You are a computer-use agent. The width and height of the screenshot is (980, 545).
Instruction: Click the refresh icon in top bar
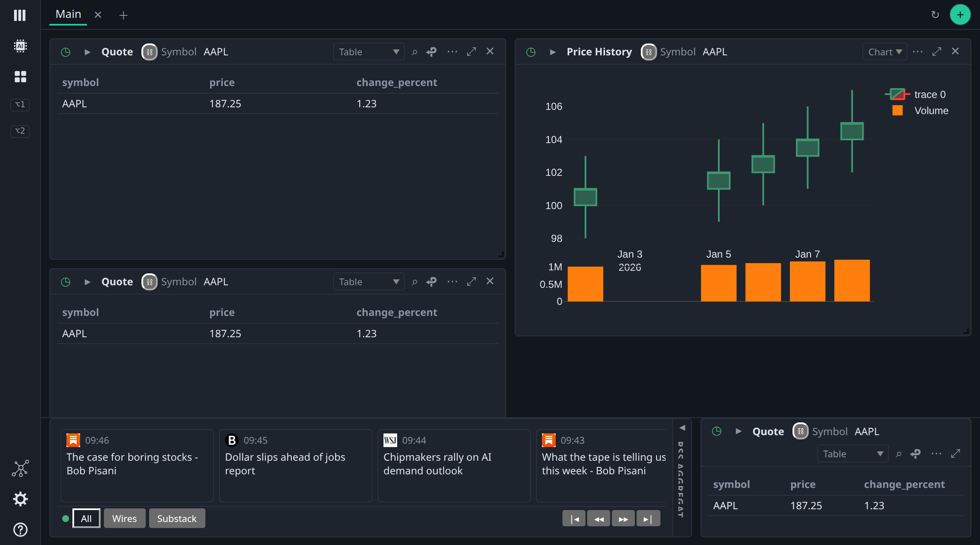click(935, 15)
